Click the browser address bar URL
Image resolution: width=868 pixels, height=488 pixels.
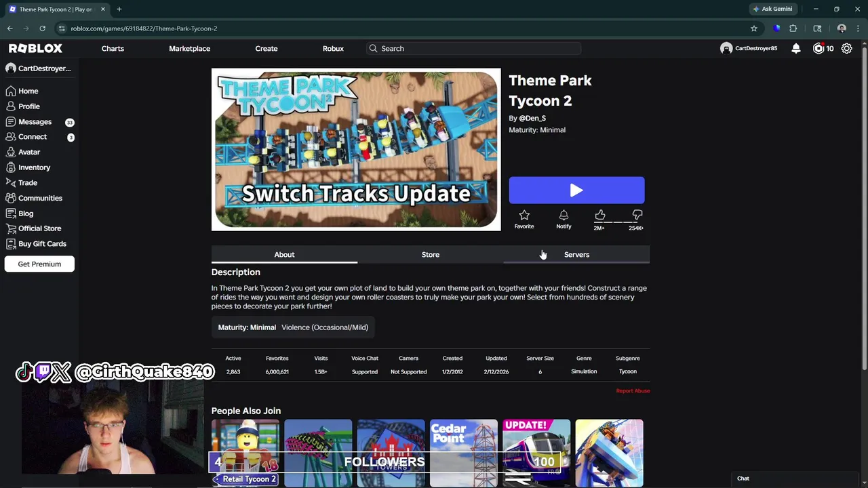coord(144,28)
